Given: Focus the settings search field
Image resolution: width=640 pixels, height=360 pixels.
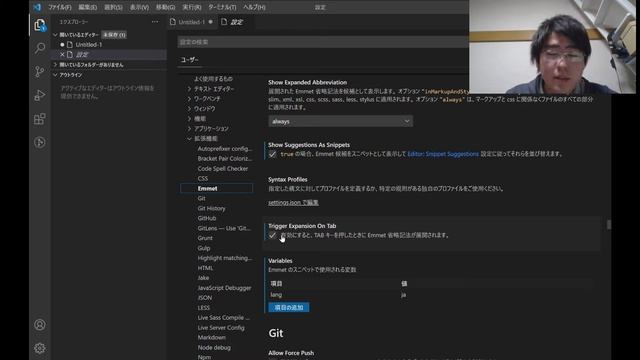Looking at the screenshot, I should pyautogui.click(x=322, y=42).
